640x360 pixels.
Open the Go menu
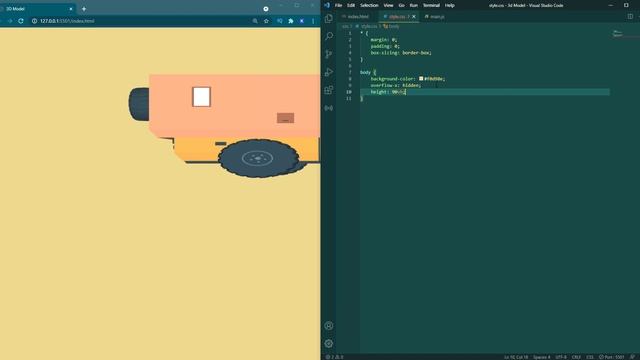402,5
